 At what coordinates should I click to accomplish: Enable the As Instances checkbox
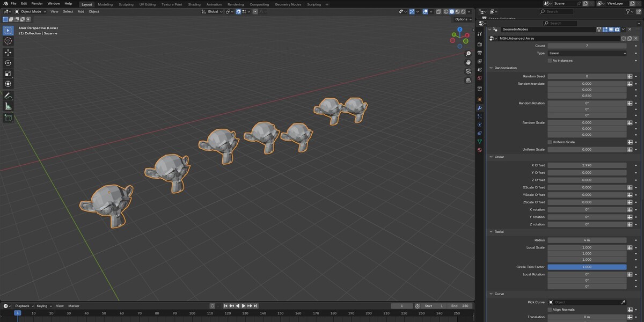click(550, 61)
